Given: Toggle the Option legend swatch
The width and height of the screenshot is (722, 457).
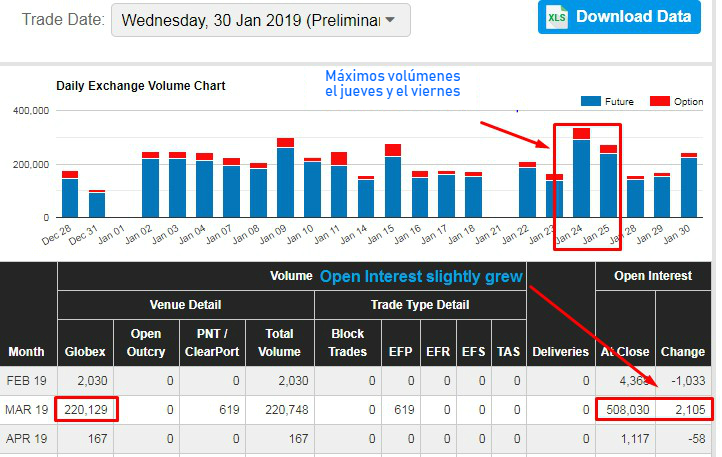Looking at the screenshot, I should (x=660, y=102).
